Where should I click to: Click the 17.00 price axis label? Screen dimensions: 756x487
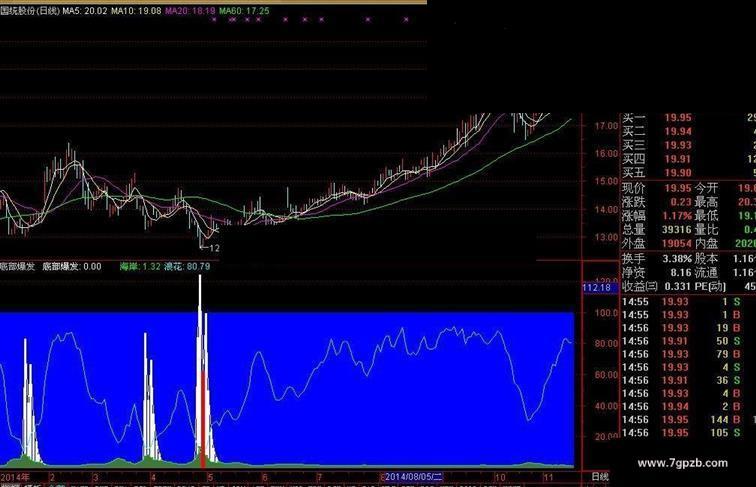[x=607, y=126]
